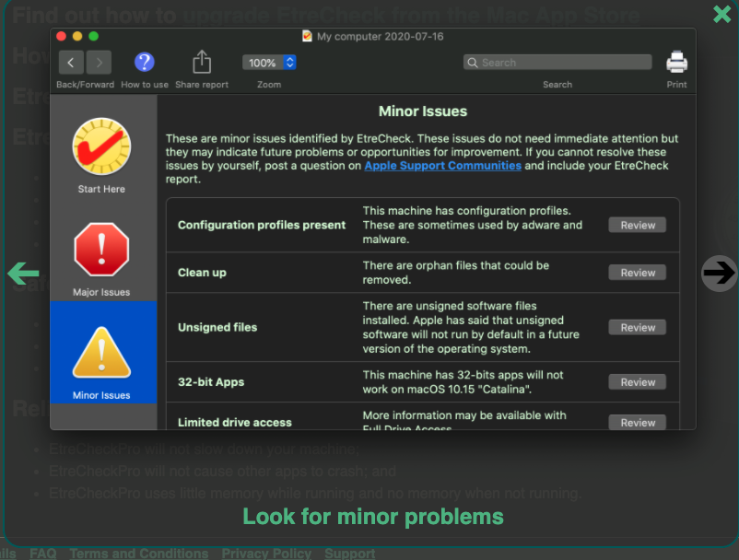This screenshot has height=560, width=739.
Task: Click the Print printer icon
Action: [676, 62]
